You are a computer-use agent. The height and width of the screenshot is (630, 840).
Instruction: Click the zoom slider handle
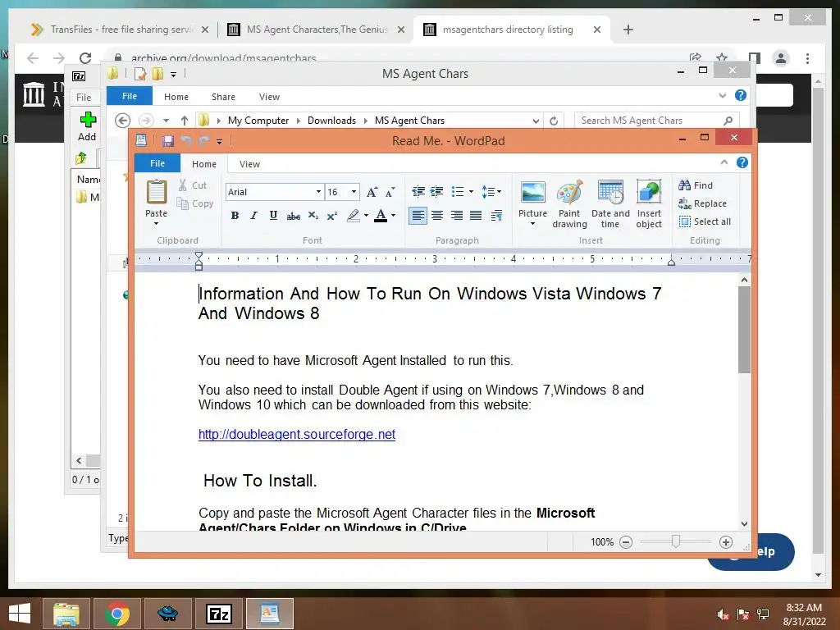[x=676, y=541]
